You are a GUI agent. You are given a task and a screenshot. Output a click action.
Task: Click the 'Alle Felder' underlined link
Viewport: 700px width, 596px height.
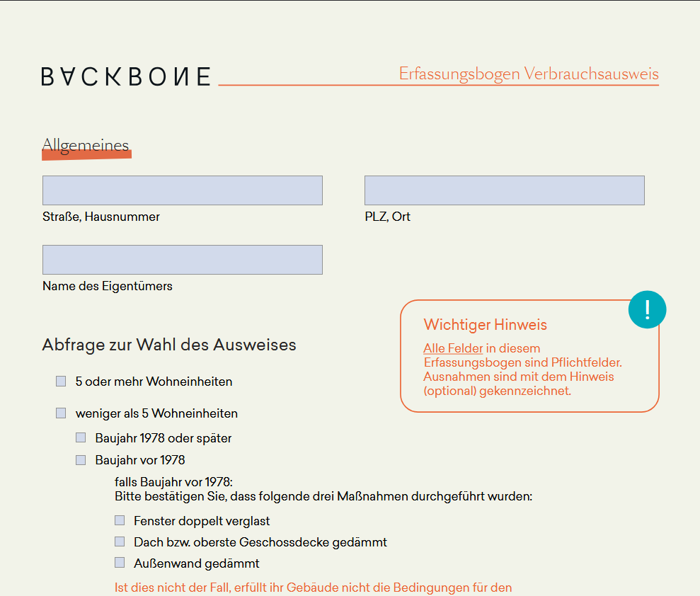[453, 348]
